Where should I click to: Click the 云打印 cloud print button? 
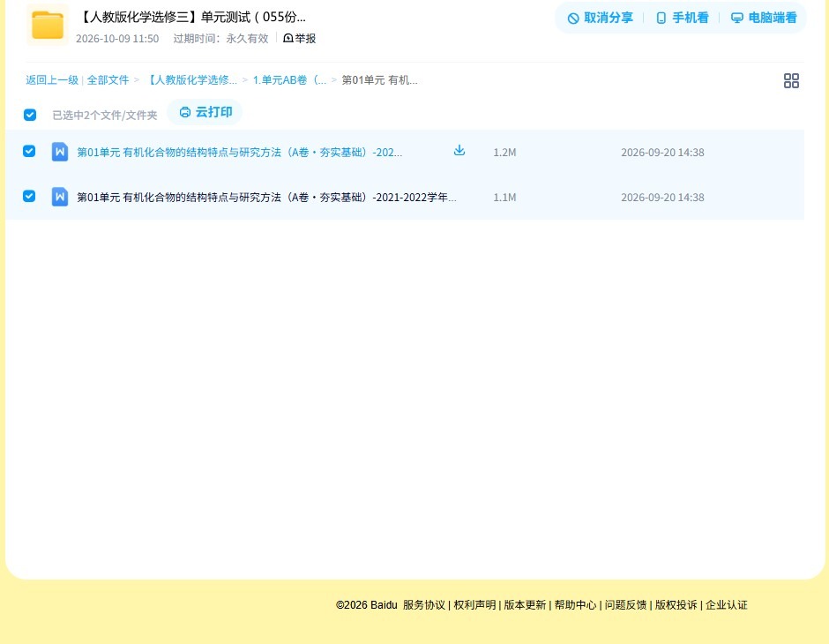(205, 112)
